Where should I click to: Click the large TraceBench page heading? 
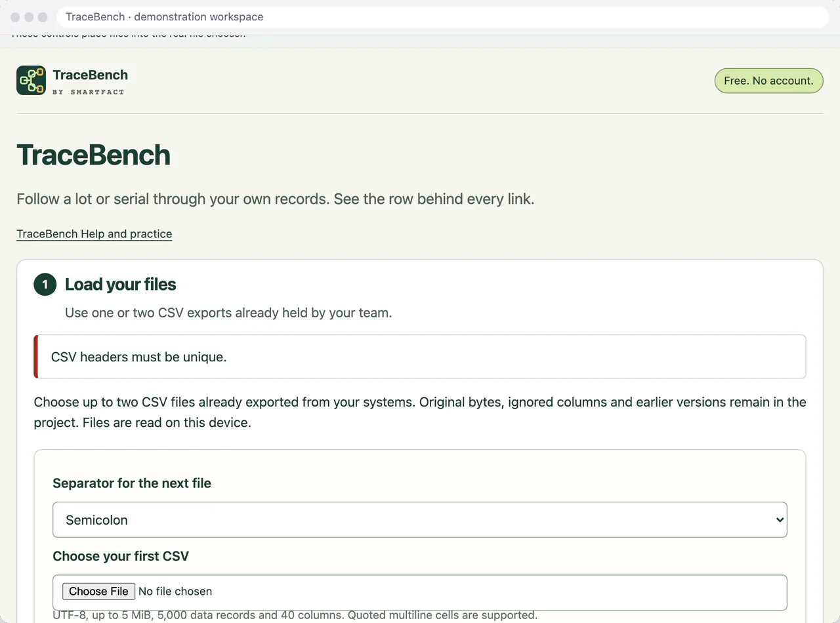(x=93, y=155)
